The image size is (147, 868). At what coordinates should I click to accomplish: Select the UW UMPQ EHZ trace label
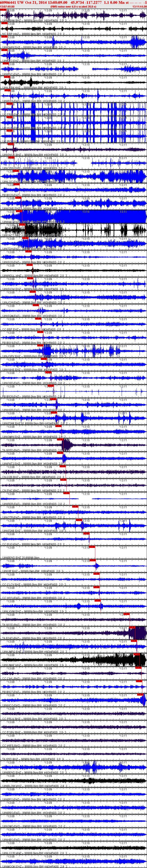(x=34, y=652)
